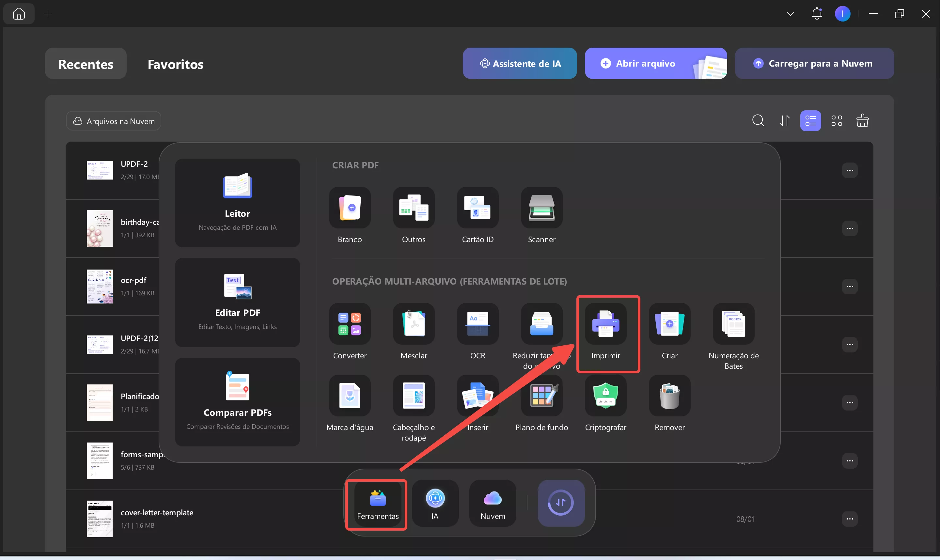Create a Branco blank PDF
Image resolution: width=940 pixels, height=560 pixels.
(350, 208)
